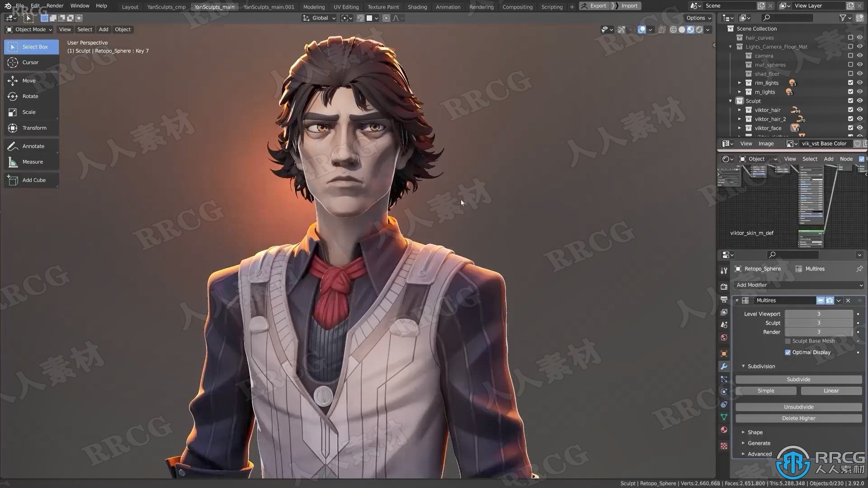Click the vlk_vst Base Color swatch
Viewport: 868px width, 488px height.
point(825,144)
